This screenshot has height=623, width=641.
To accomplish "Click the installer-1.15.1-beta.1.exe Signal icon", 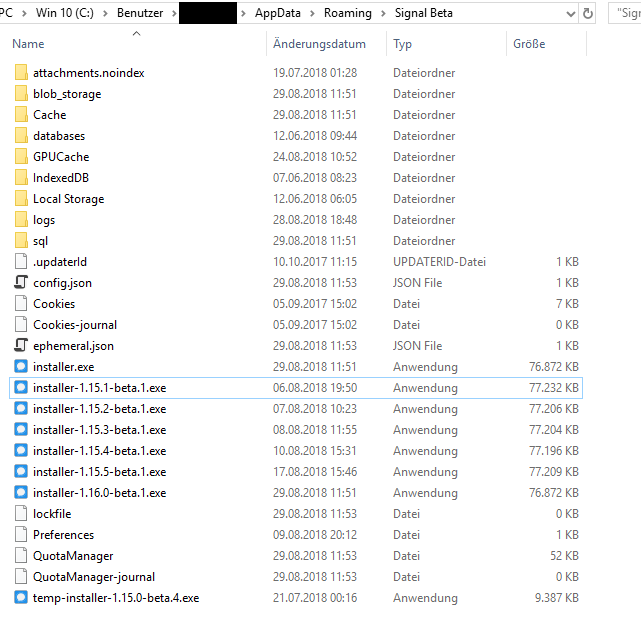I will pos(21,388).
